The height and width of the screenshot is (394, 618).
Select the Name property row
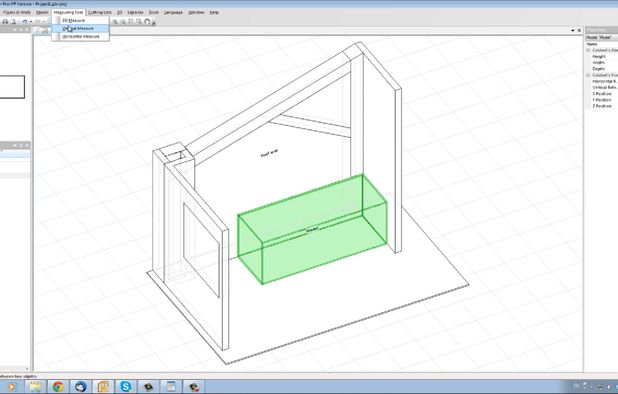[x=602, y=44]
